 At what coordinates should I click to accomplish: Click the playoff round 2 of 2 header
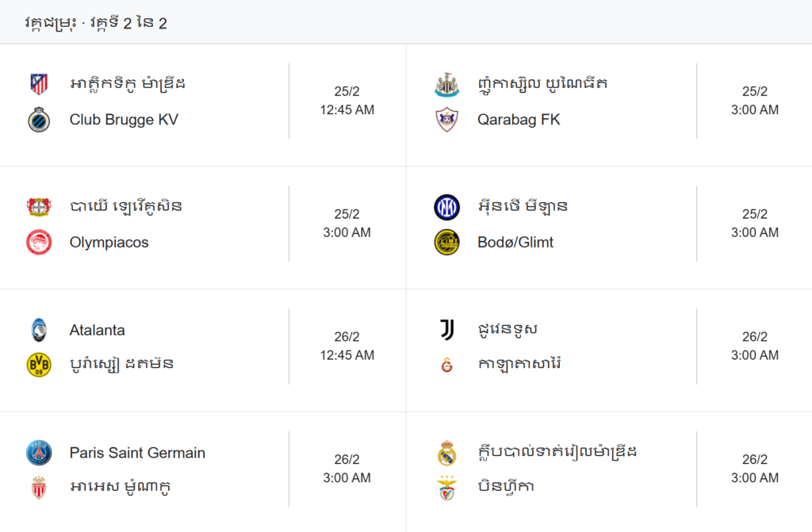[x=96, y=23]
